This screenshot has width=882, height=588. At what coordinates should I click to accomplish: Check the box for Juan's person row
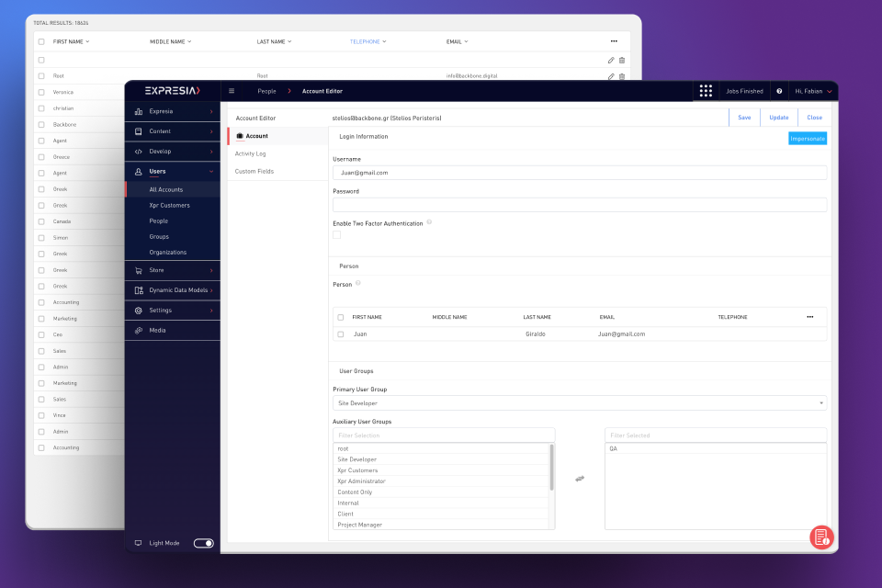(340, 334)
